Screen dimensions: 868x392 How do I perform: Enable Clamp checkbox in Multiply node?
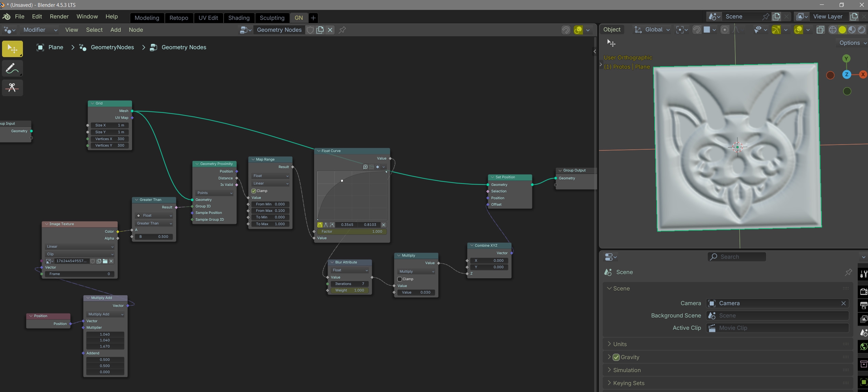tap(400, 279)
